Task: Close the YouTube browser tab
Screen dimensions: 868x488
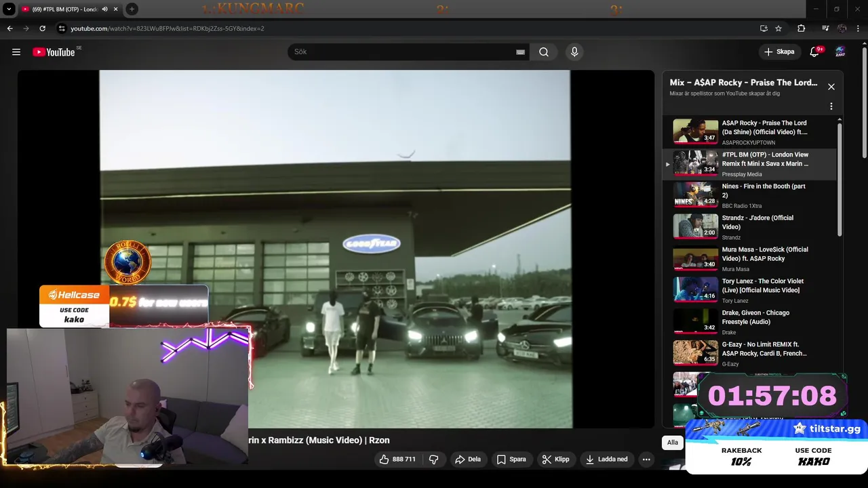Action: [x=116, y=9]
